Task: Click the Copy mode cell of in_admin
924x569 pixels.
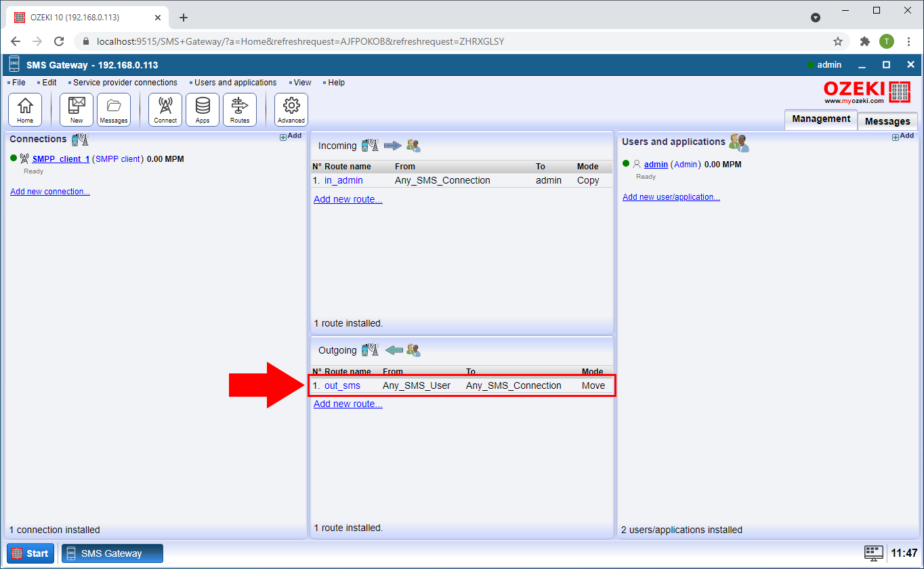Action: [588, 181]
